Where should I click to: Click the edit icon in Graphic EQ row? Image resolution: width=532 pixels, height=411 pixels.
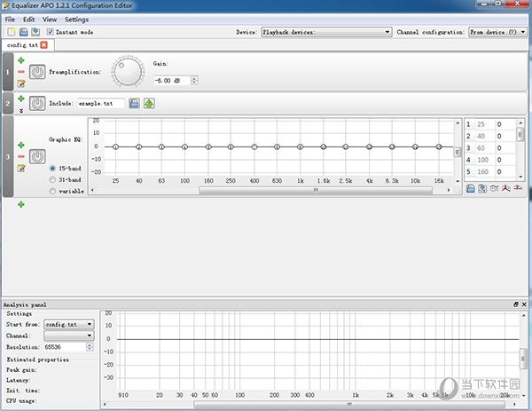(21, 168)
